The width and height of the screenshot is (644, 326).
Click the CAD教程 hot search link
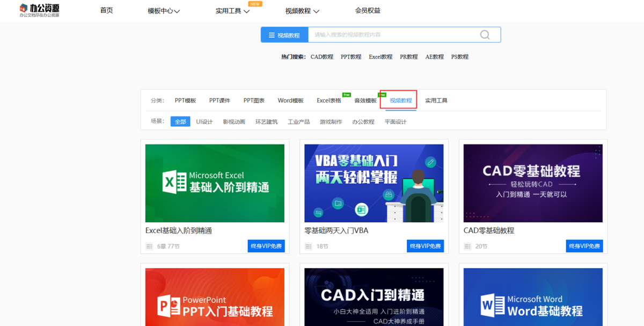click(x=322, y=57)
